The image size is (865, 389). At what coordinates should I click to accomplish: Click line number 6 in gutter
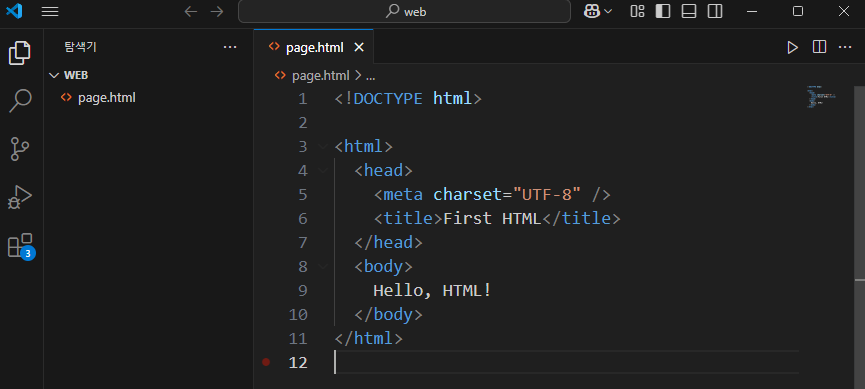coord(302,219)
